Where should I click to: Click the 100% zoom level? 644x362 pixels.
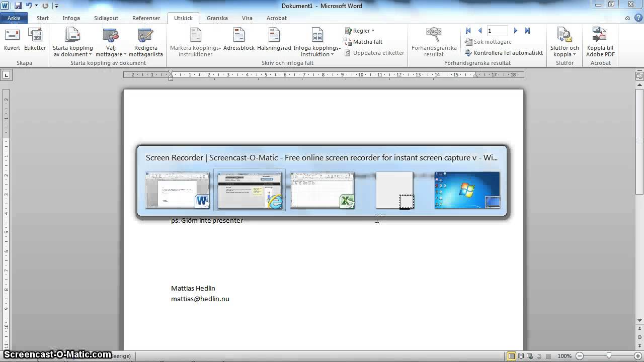[565, 356]
